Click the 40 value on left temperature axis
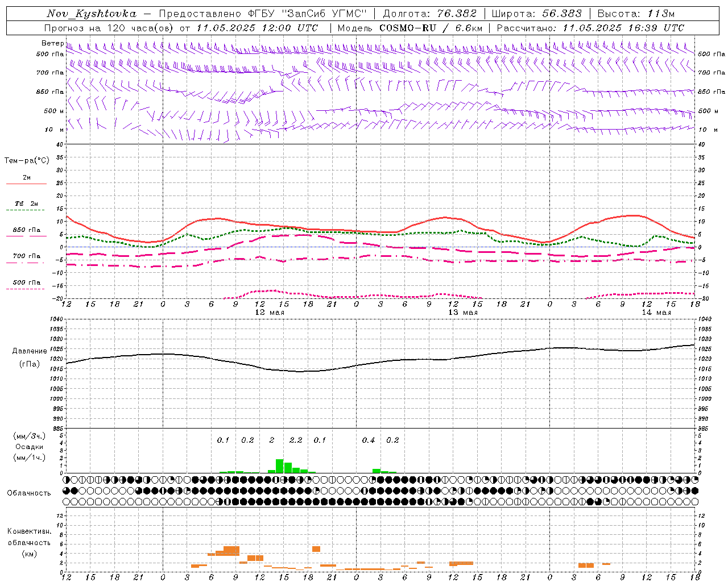This screenshot has height=582, width=728. tap(60, 144)
